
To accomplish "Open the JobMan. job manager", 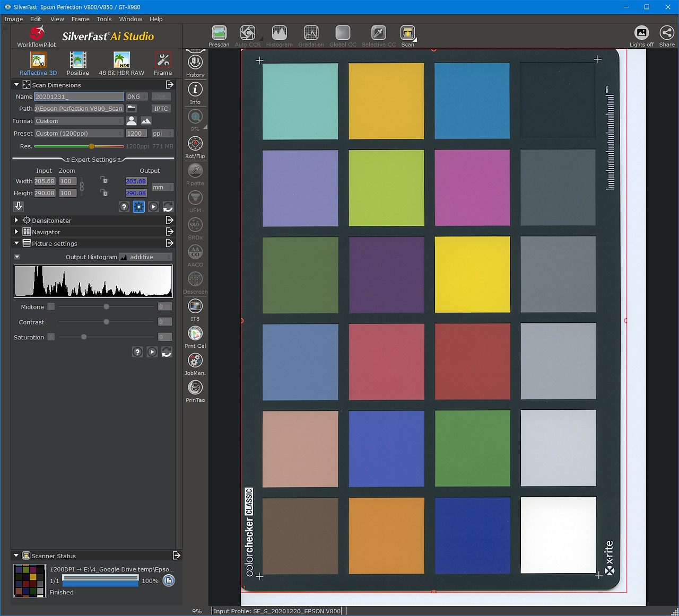I will 195,360.
